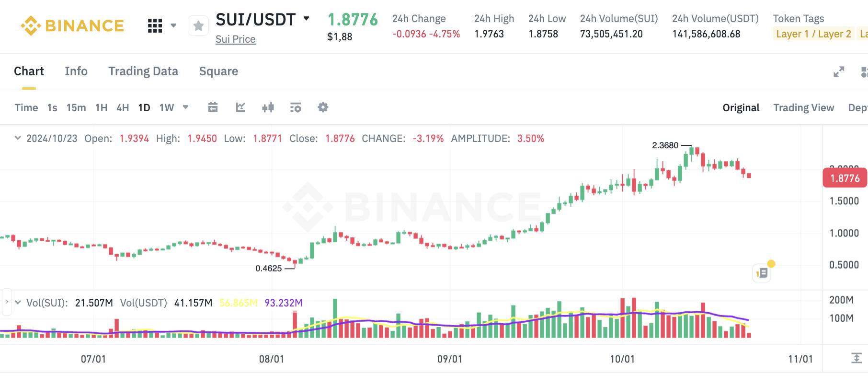The width and height of the screenshot is (868, 376).
Task: Expand more timeframe intervals dropdown
Action: pyautogui.click(x=186, y=107)
